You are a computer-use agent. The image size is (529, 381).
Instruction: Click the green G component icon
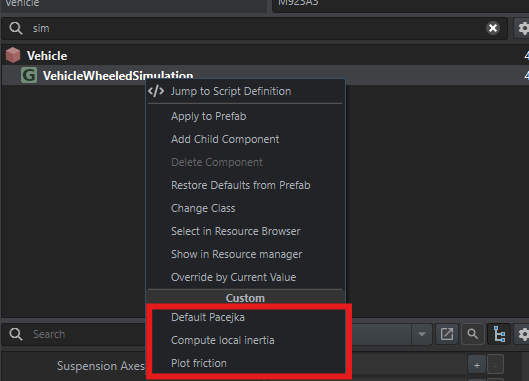(x=29, y=75)
